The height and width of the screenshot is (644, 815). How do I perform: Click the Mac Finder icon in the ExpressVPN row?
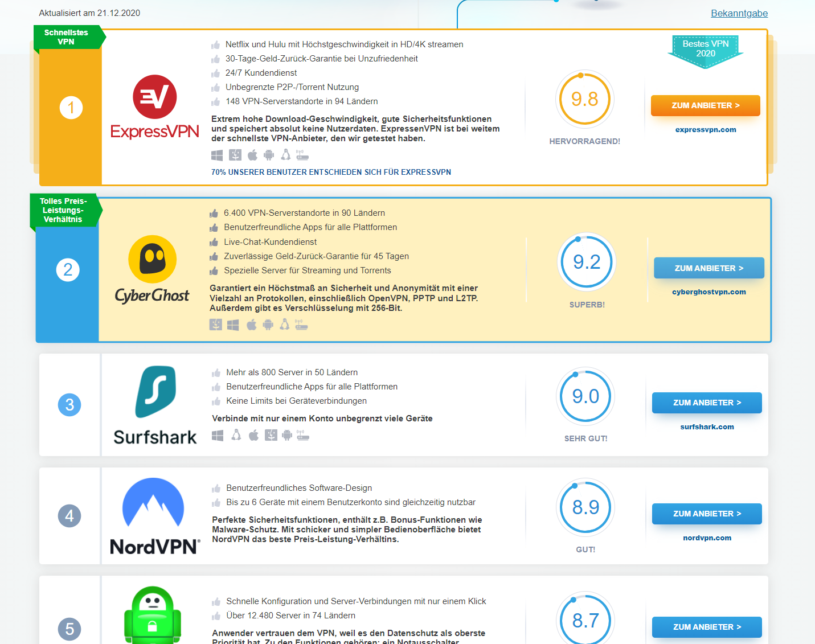pos(235,155)
